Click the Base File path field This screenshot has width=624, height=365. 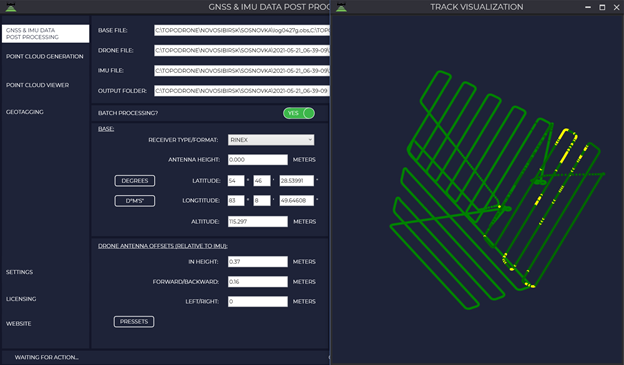(242, 30)
